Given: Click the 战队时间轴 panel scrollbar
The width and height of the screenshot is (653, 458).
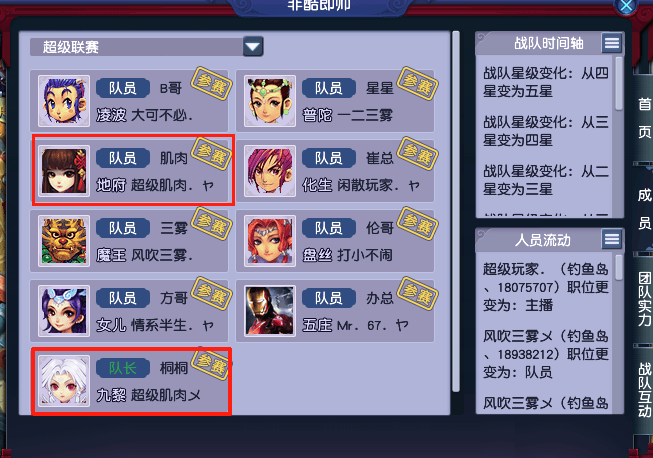Looking at the screenshot, I should point(618,83).
